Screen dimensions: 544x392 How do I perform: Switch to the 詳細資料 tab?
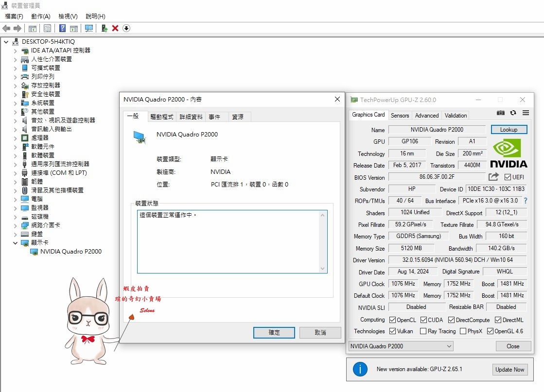tap(191, 117)
